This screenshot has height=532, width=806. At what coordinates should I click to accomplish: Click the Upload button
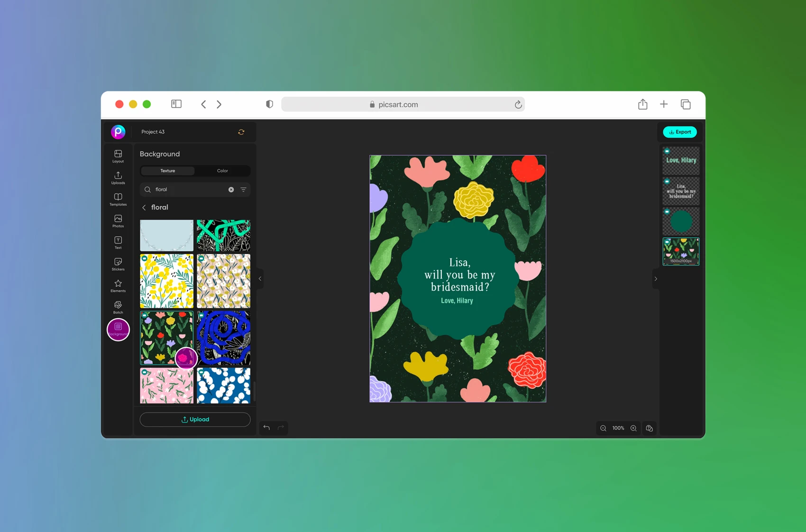coord(194,419)
